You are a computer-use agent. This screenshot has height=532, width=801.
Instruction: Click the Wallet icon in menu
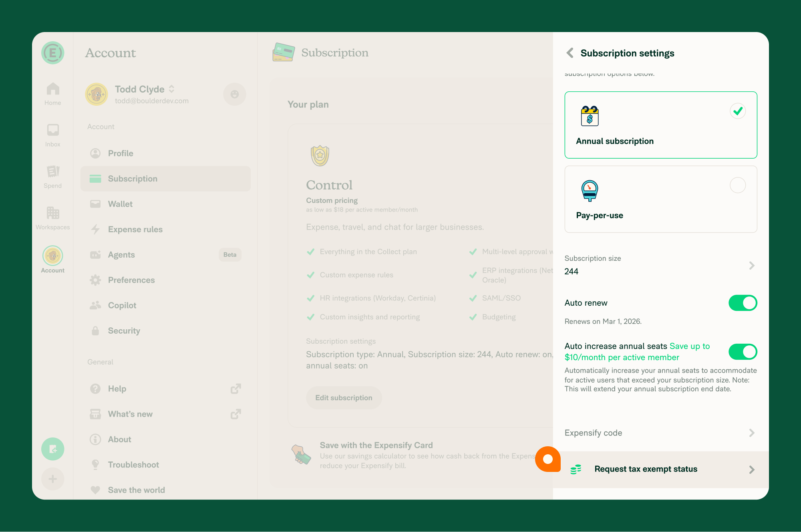(95, 204)
